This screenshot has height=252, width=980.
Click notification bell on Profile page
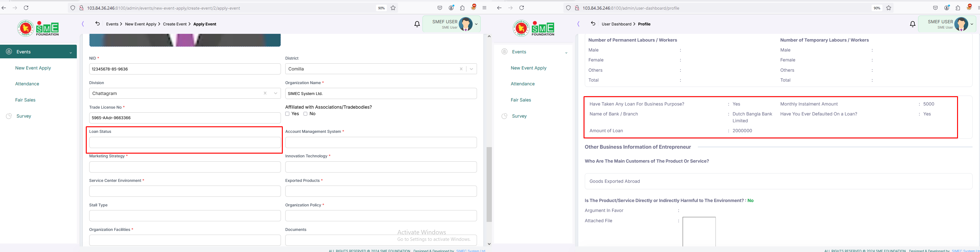tap(913, 24)
